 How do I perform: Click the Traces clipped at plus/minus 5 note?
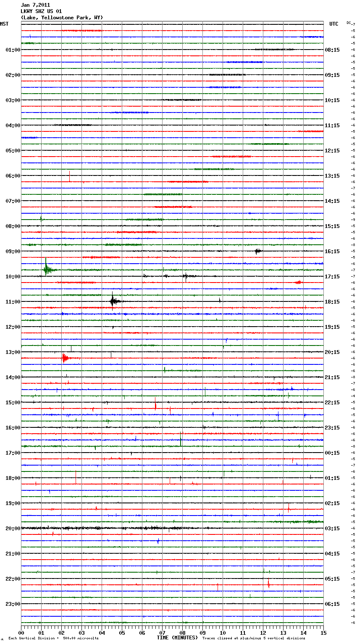254,638
